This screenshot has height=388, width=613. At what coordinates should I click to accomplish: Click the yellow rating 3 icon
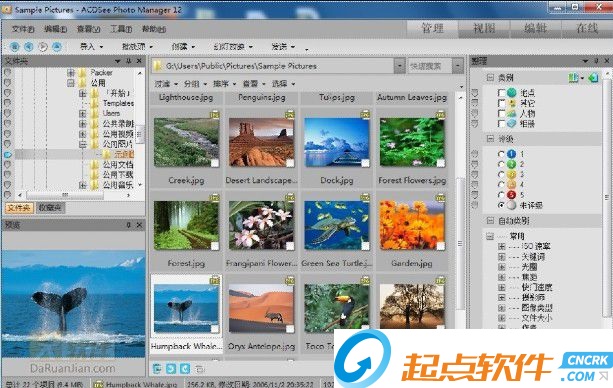(x=511, y=174)
